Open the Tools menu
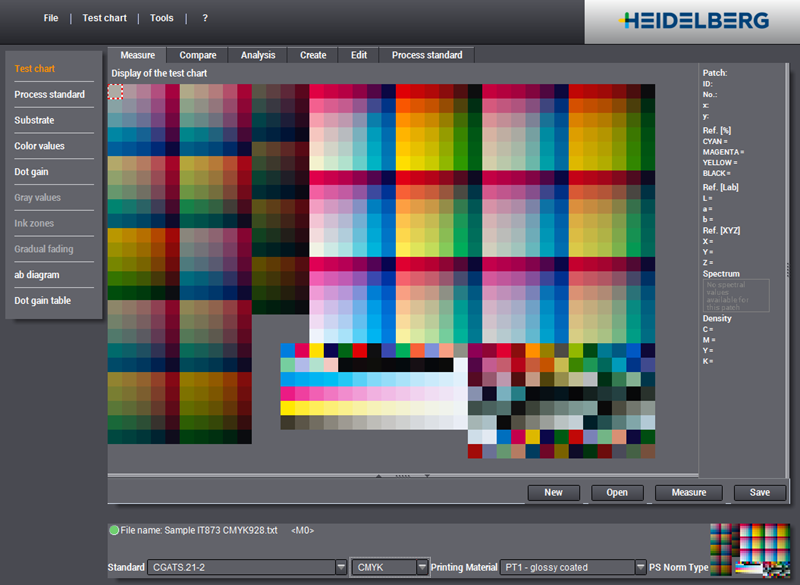The height and width of the screenshot is (585, 800). pyautogui.click(x=162, y=18)
